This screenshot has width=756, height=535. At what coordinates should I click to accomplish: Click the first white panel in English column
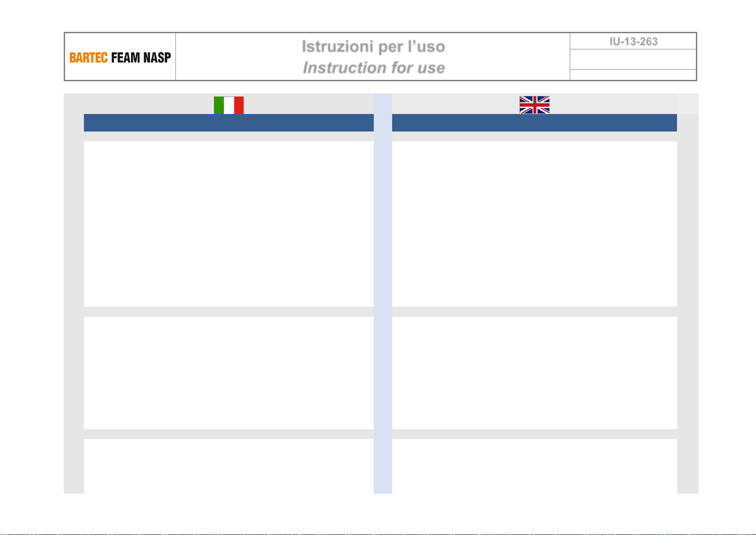click(x=534, y=224)
